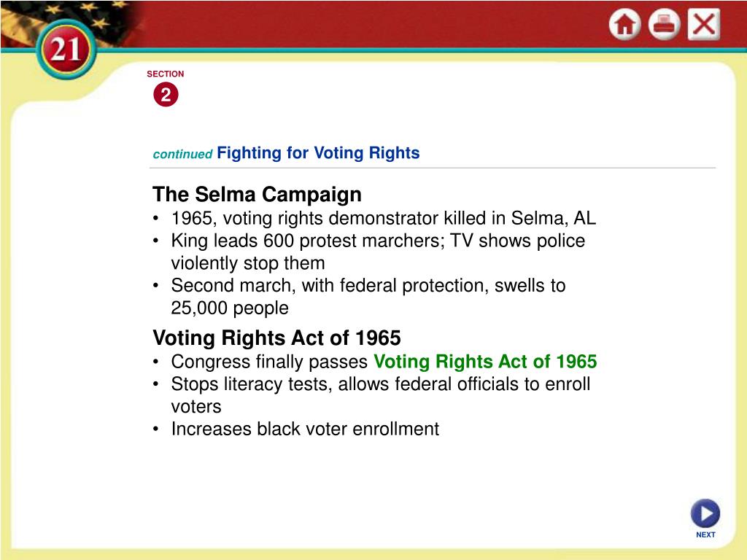Click the Section 2 red circle
The width and height of the screenshot is (747, 560).
coord(166,94)
